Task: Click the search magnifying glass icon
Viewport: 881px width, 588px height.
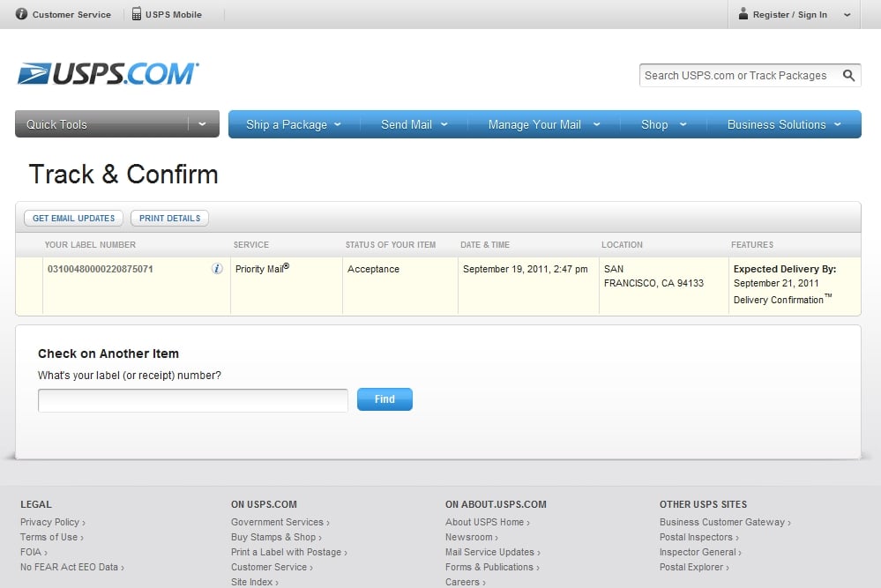Action: (848, 76)
